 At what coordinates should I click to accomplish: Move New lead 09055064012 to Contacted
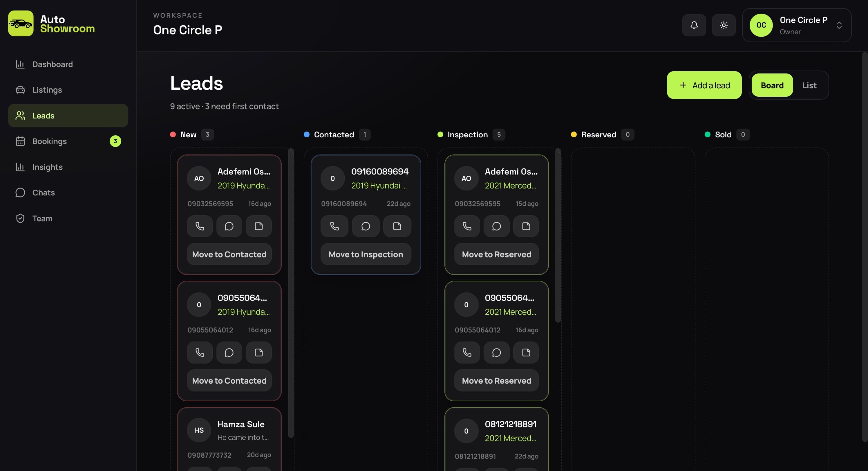coord(229,381)
